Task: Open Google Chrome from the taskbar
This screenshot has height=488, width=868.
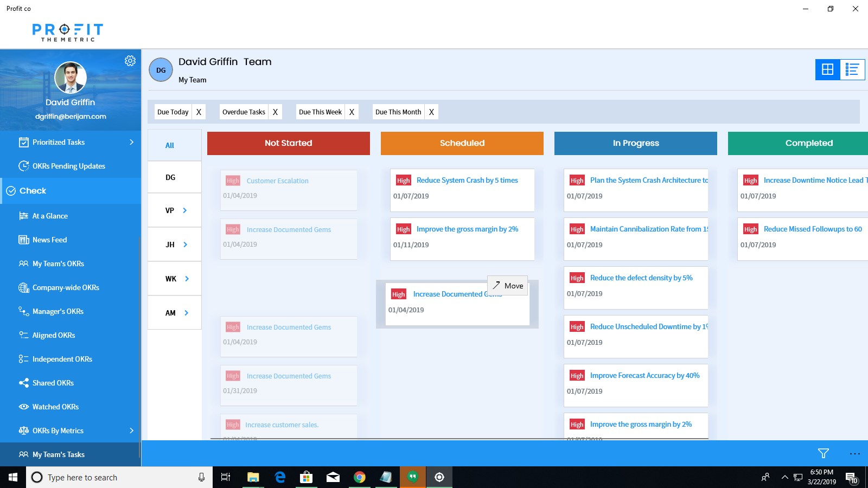Action: pos(360,477)
